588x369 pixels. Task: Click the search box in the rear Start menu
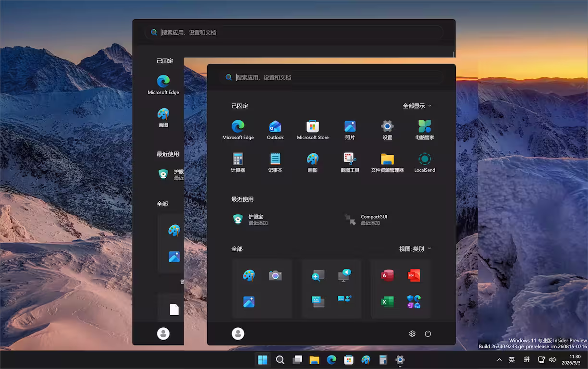[x=294, y=33]
